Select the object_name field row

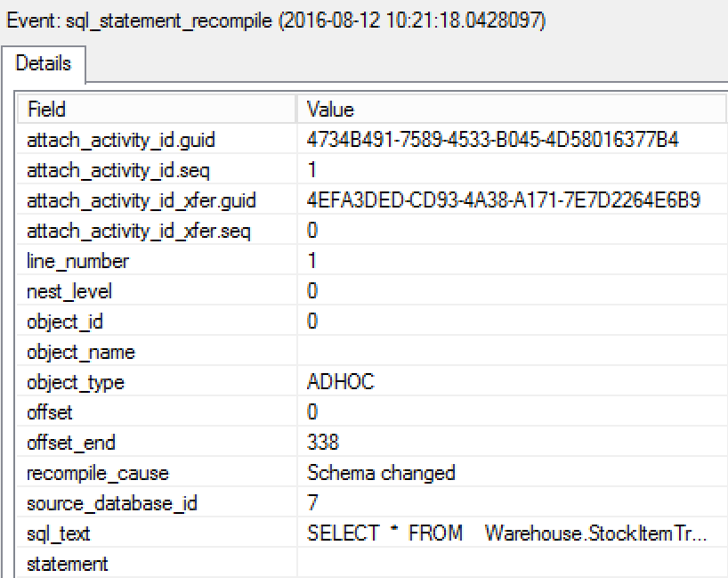point(81,353)
